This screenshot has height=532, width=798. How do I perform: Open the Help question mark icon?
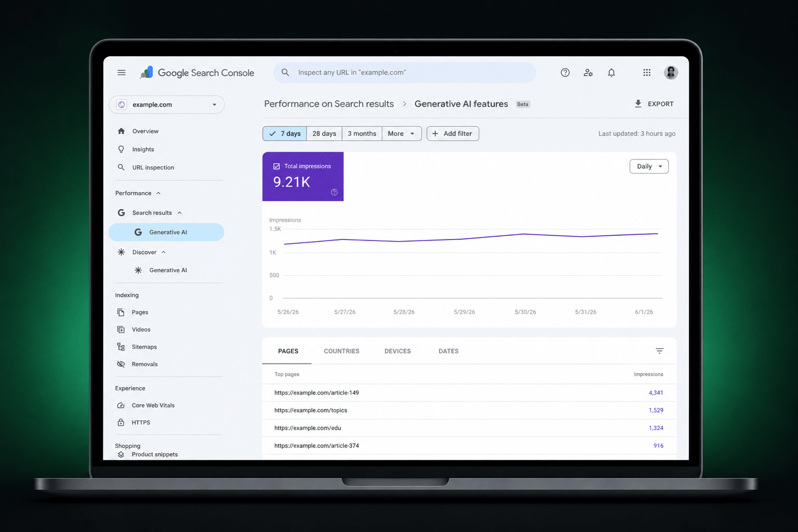[x=565, y=73]
